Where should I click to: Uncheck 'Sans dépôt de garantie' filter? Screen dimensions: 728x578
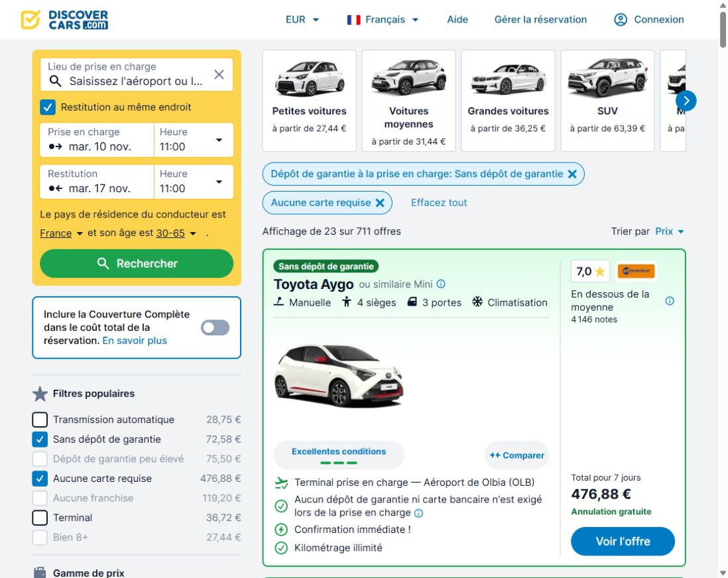(x=40, y=439)
